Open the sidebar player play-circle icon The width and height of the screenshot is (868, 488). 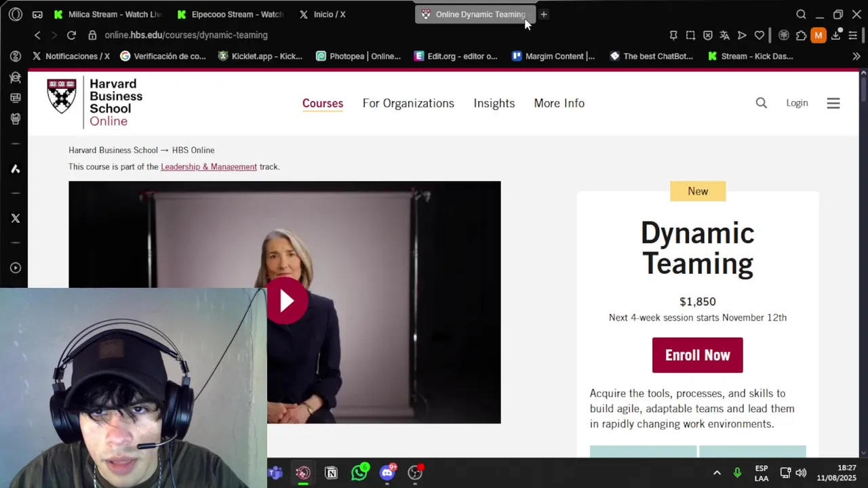pos(16,268)
